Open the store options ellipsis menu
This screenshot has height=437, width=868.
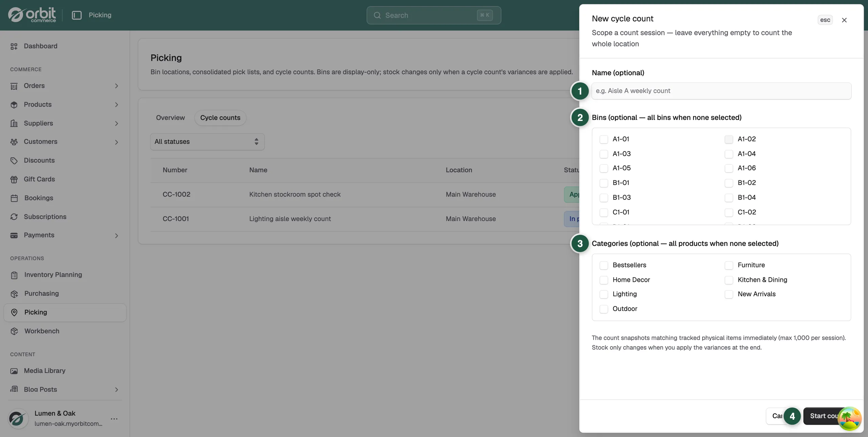pos(114,419)
